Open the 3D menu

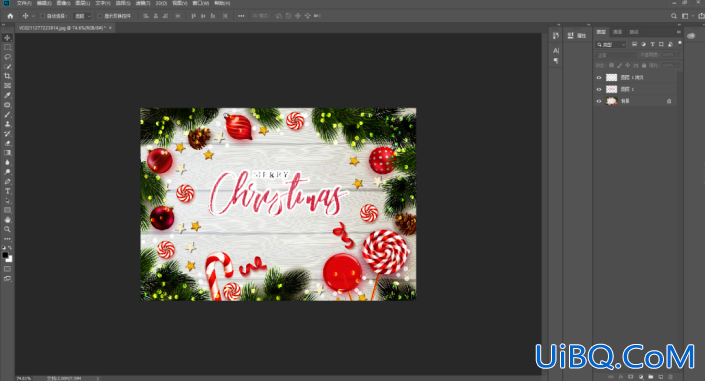click(x=161, y=3)
